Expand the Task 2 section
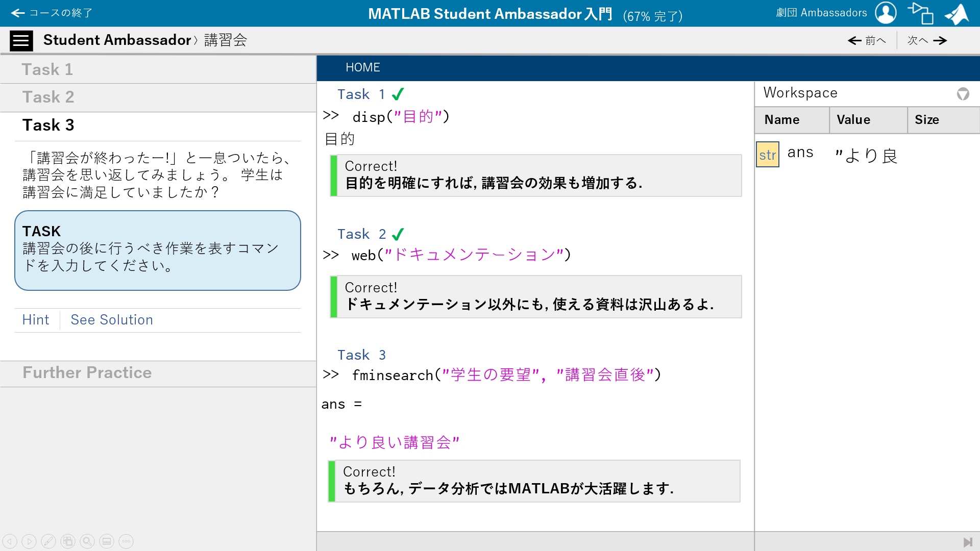This screenshot has width=980, height=551. point(48,97)
